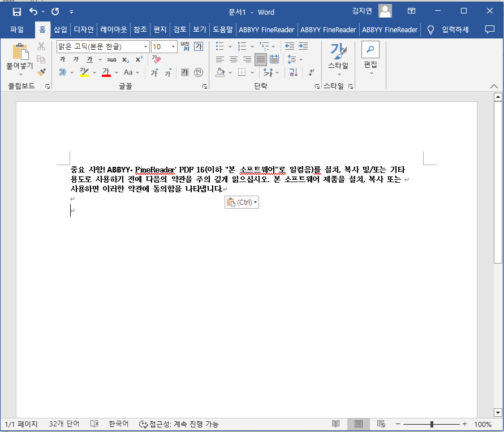
Task: Open the paragraph dialog launcher
Action: (x=317, y=87)
